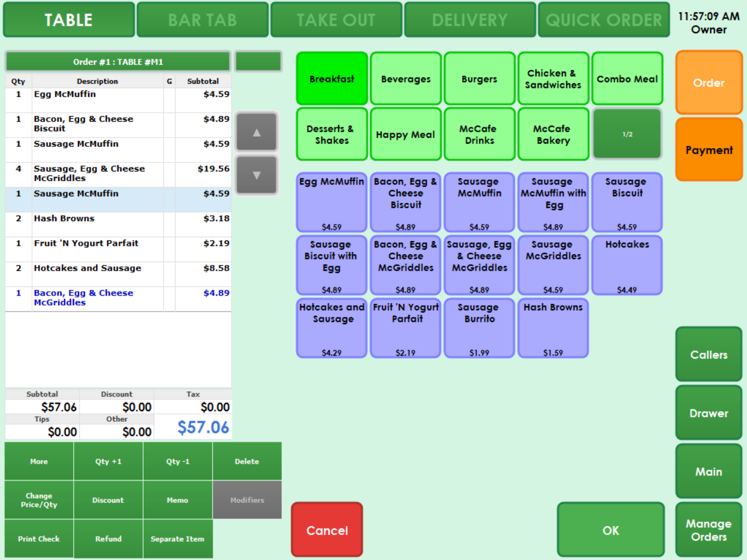Increase quantity with Qty +1
Viewport: 747px width, 560px height.
(x=108, y=461)
